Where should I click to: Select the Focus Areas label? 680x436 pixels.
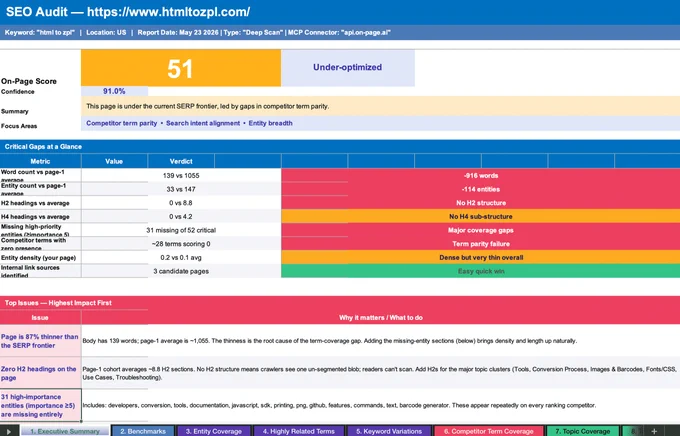(19, 126)
